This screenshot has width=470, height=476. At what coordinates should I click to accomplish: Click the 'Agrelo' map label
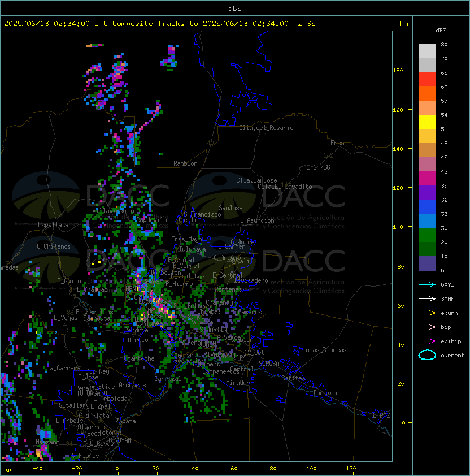138,340
